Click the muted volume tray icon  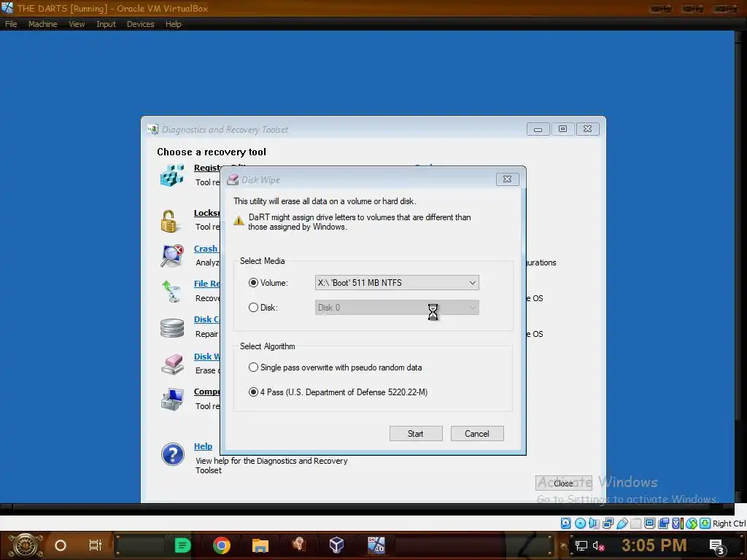(x=598, y=545)
